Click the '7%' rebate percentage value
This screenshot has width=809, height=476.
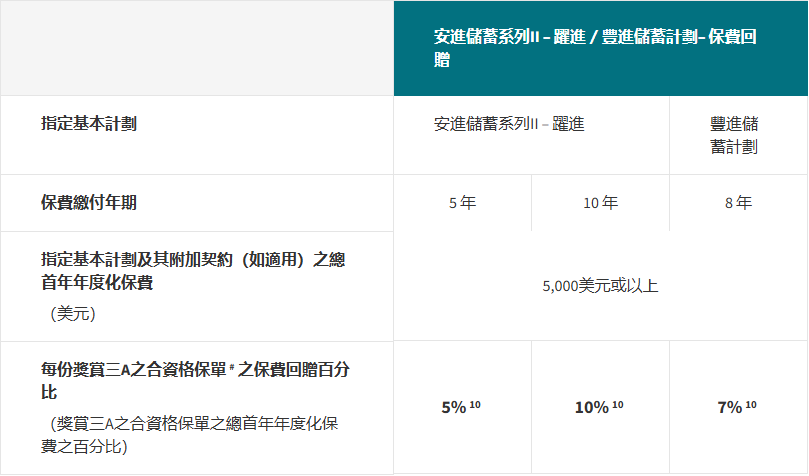pos(730,407)
